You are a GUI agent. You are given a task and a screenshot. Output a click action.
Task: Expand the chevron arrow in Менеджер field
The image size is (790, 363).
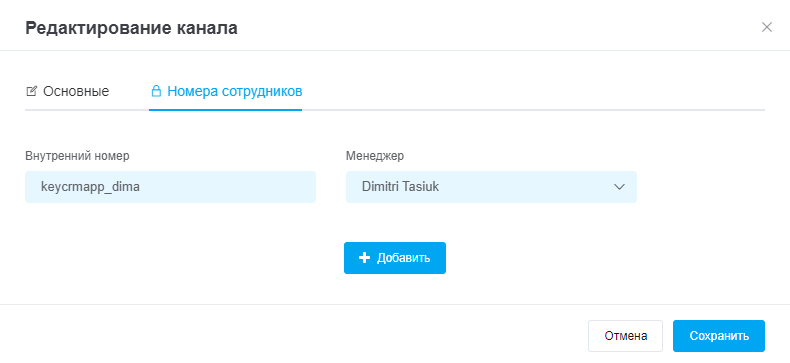coord(619,187)
